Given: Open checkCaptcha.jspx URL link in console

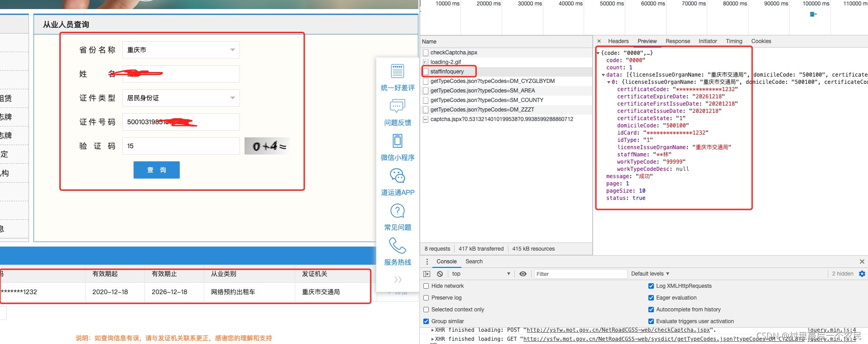Looking at the screenshot, I should (x=618, y=330).
